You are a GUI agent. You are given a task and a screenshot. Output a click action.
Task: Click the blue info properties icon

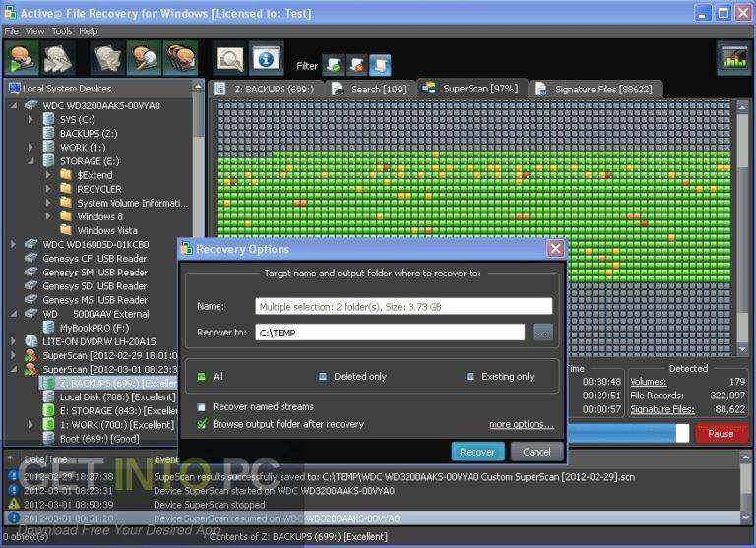(266, 59)
